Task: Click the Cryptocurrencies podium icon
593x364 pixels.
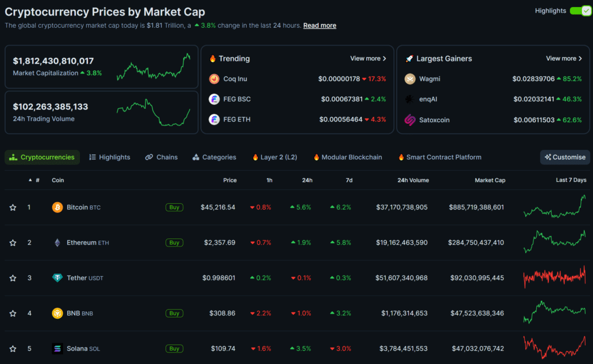Action: (x=13, y=157)
